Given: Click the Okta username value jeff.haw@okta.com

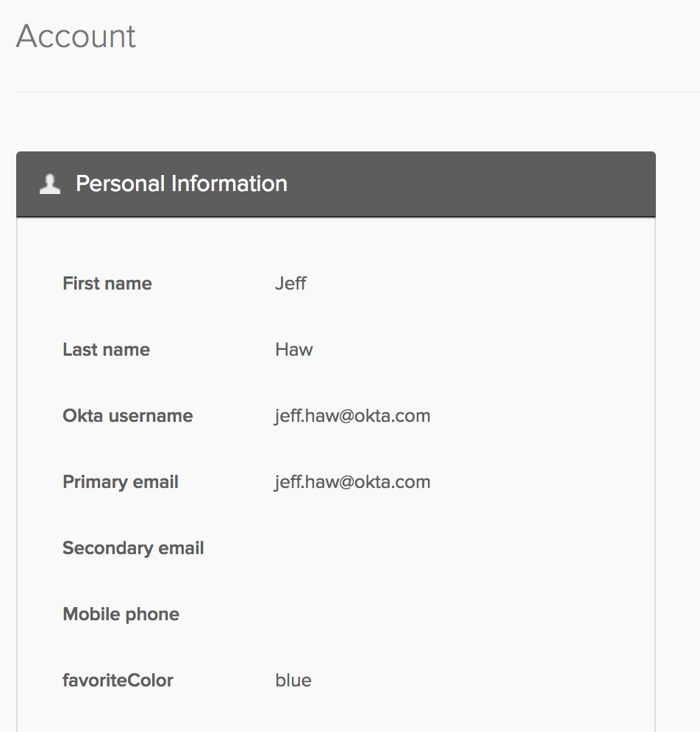Looking at the screenshot, I should [352, 416].
